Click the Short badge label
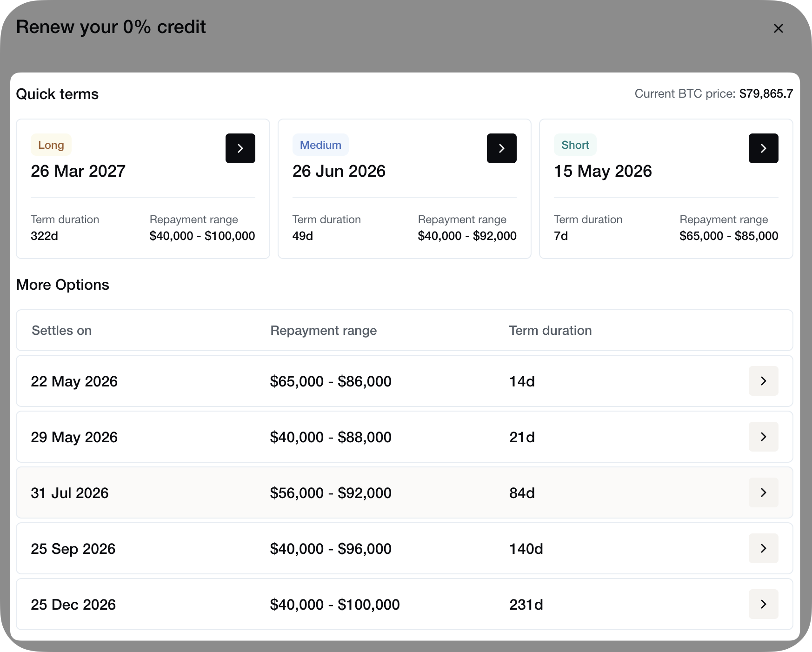 [575, 145]
